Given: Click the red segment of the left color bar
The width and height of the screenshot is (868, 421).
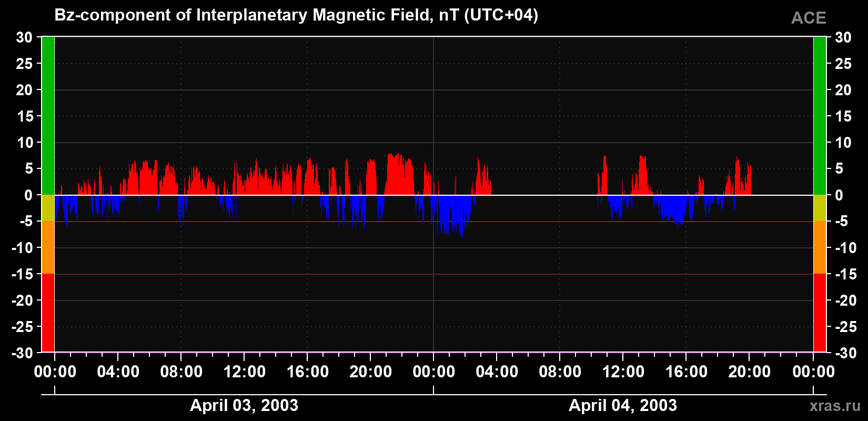Looking at the screenshot, I should [x=48, y=313].
